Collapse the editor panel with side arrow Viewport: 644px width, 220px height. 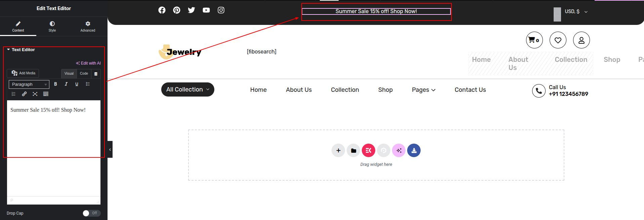point(110,149)
